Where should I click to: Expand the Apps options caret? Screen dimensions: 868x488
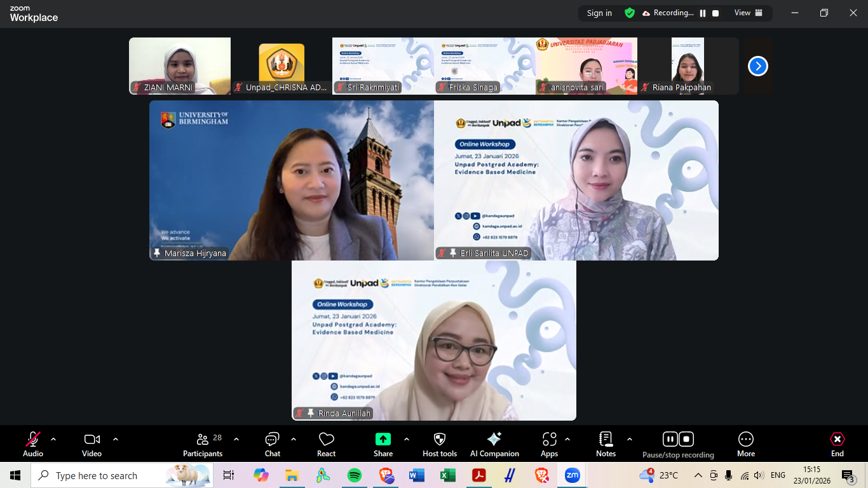567,439
